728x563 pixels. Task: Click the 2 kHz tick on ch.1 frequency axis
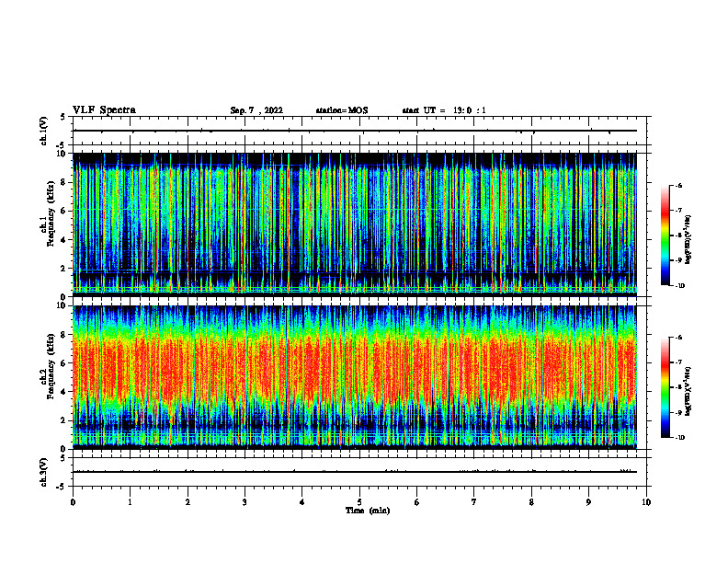64,269
